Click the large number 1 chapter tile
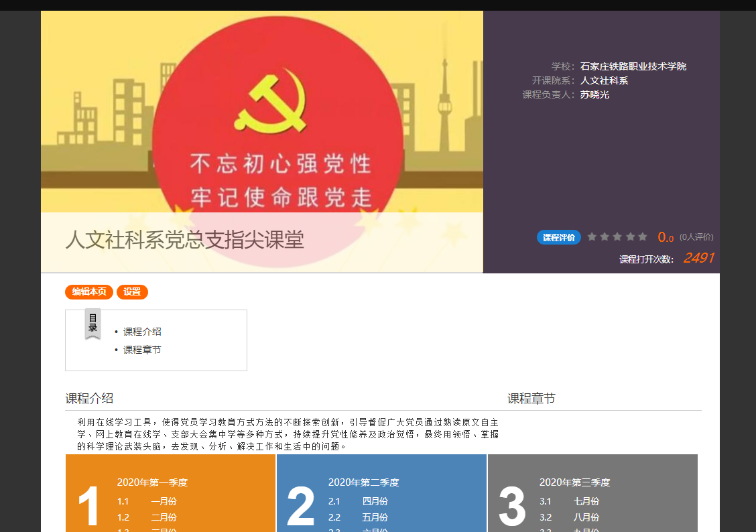This screenshot has height=532, width=756. click(88, 505)
